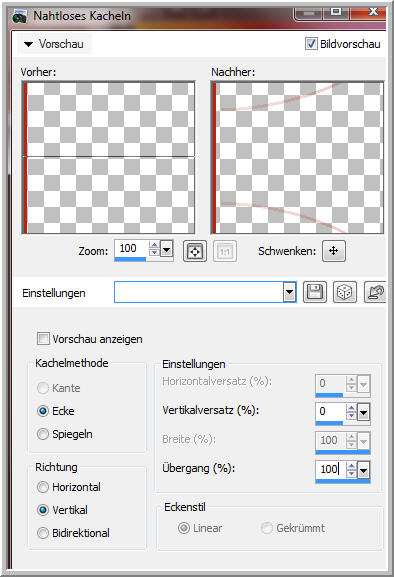This screenshot has height=577, width=394.
Task: Click the Zoom value field
Action: (132, 248)
